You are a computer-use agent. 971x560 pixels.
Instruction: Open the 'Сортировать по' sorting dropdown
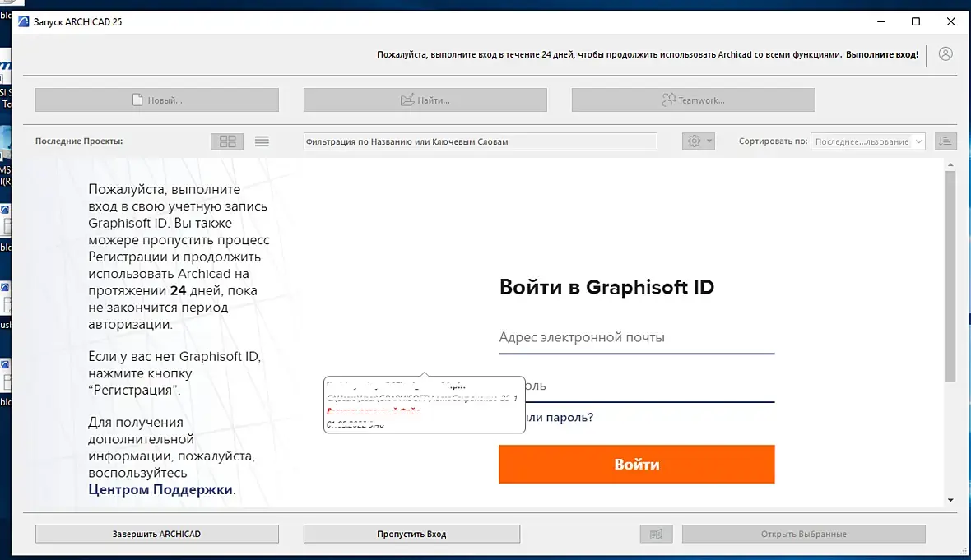[867, 141]
